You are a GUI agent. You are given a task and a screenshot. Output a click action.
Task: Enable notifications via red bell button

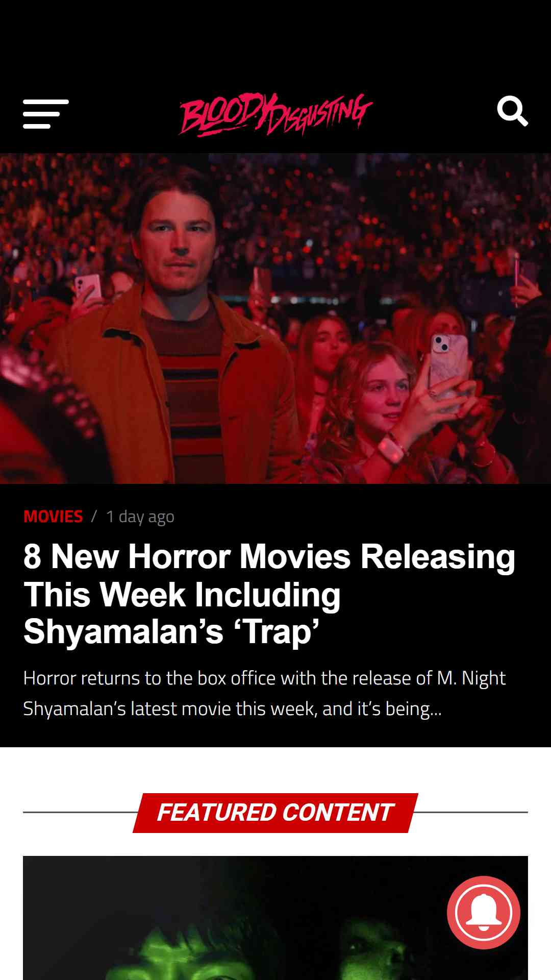pos(483,912)
